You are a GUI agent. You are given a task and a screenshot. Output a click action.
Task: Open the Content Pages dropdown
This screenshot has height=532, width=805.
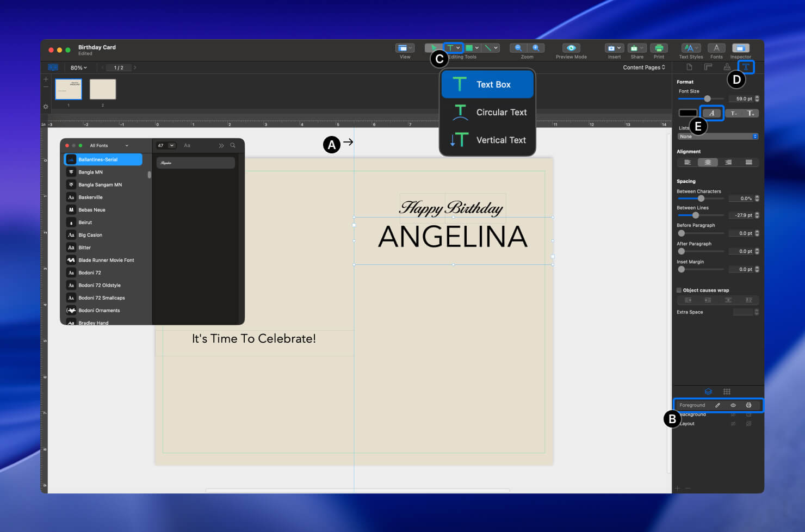pyautogui.click(x=645, y=67)
